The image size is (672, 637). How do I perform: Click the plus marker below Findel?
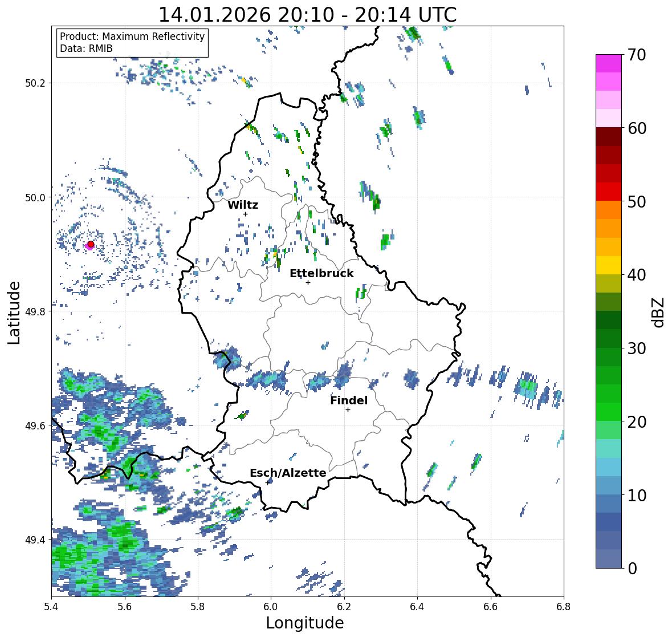click(348, 410)
